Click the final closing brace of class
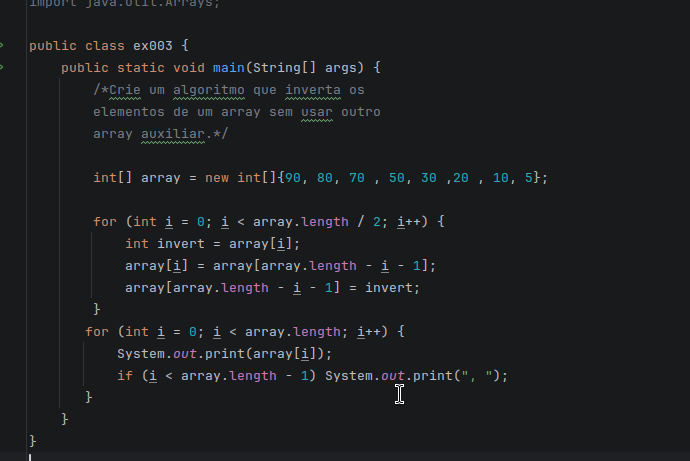 (33, 441)
